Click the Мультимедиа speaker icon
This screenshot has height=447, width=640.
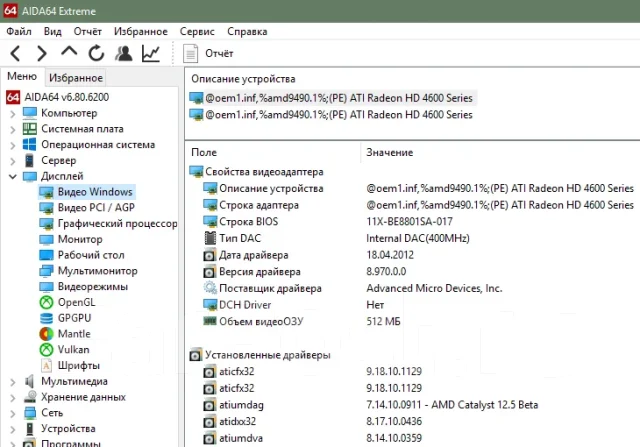(x=29, y=381)
